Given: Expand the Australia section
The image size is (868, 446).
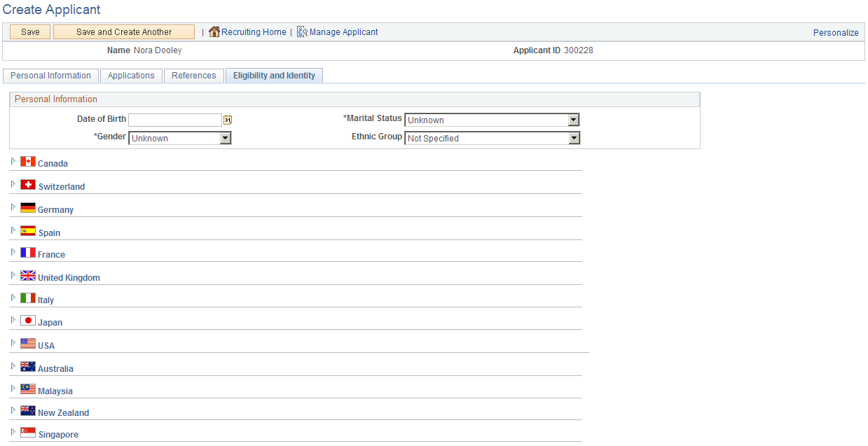Looking at the screenshot, I should pyautogui.click(x=13, y=365).
